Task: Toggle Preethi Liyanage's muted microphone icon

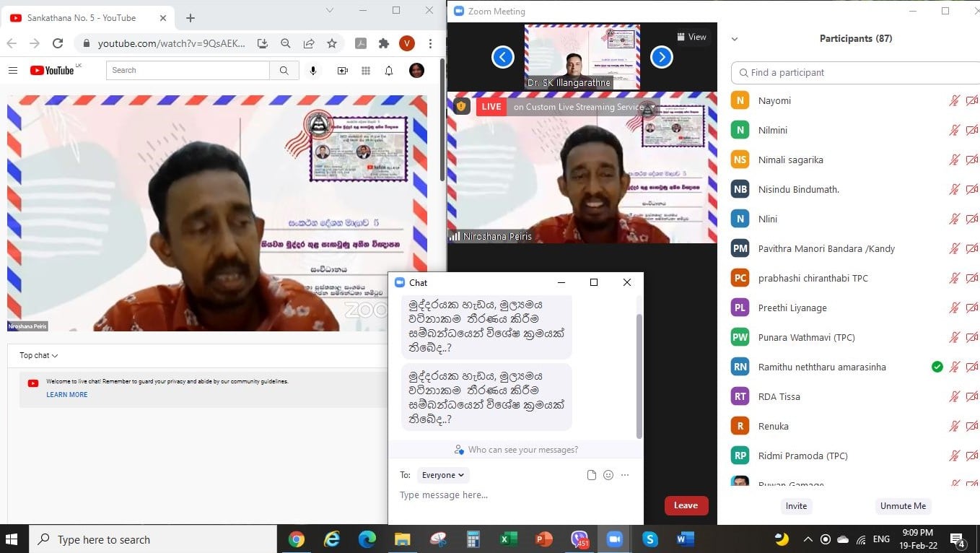Action: (x=954, y=308)
